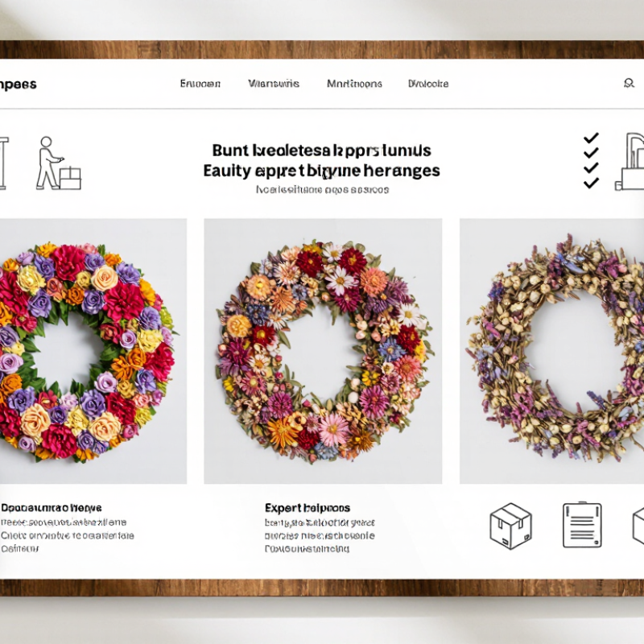Image resolution: width=644 pixels, height=644 pixels.
Task: Open the mixed daisy wreath product image
Action: tap(323, 351)
